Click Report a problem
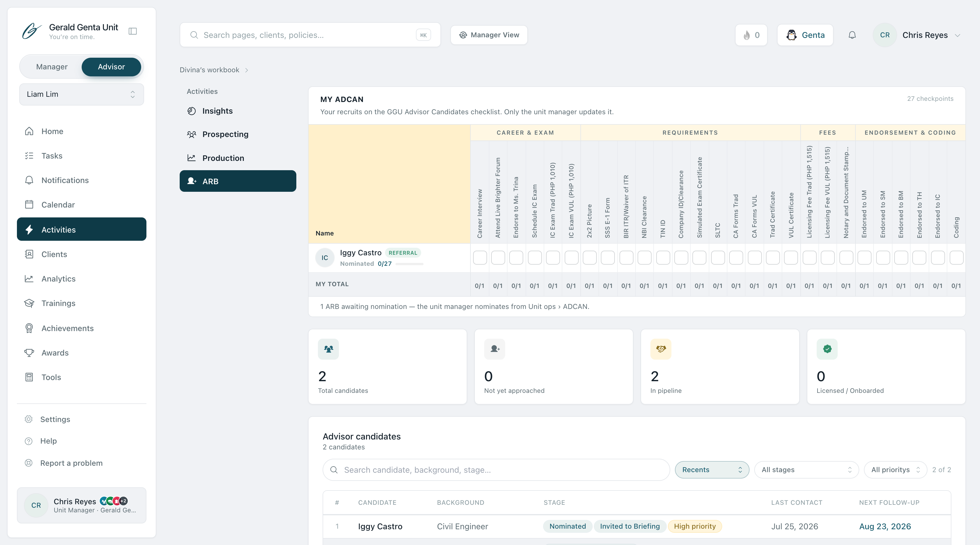This screenshot has width=980, height=545. pyautogui.click(x=81, y=463)
